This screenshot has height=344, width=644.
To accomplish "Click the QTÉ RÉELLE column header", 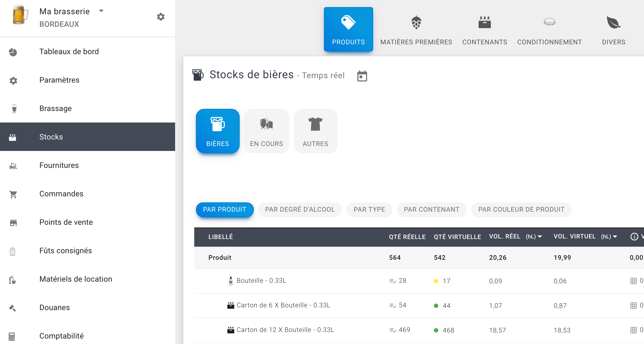I will pos(407,237).
